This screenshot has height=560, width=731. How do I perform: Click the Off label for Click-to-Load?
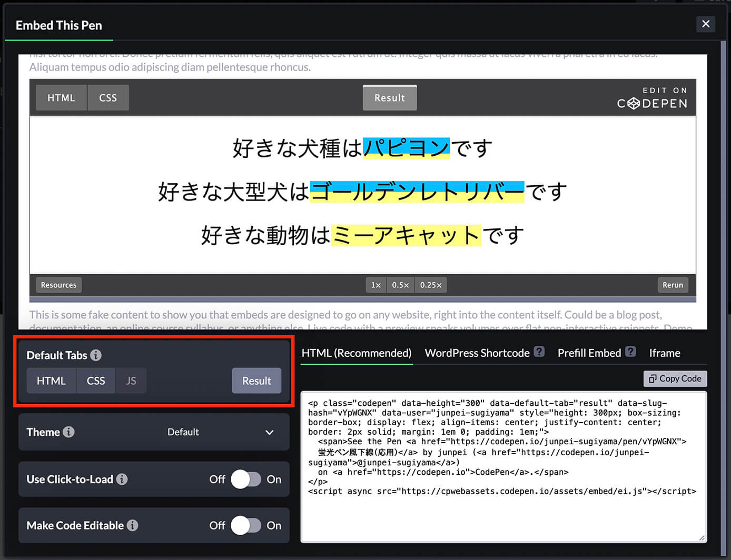pos(217,479)
